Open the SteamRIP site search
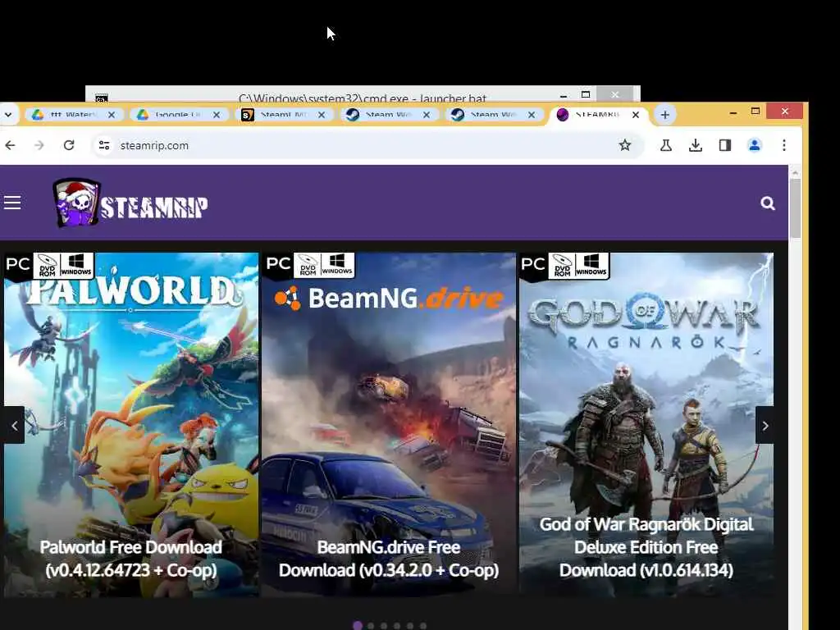This screenshot has width=840, height=630. coord(768,203)
